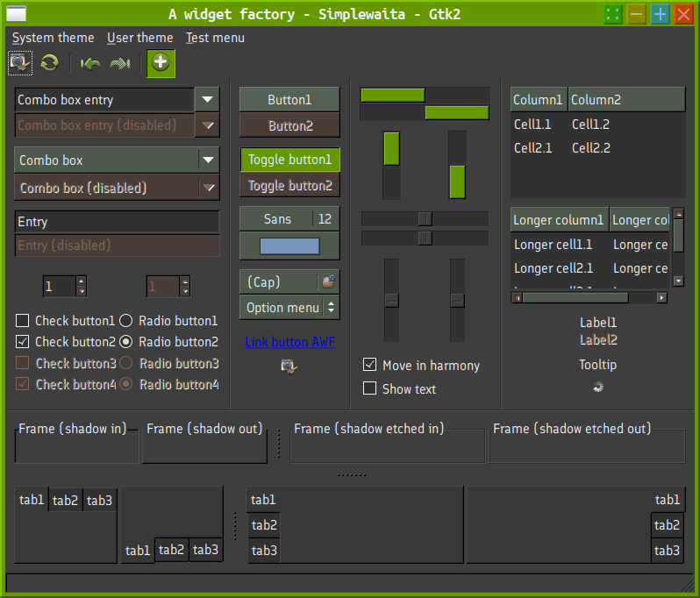Click the refresh icon in toolbar

pyautogui.click(x=50, y=62)
